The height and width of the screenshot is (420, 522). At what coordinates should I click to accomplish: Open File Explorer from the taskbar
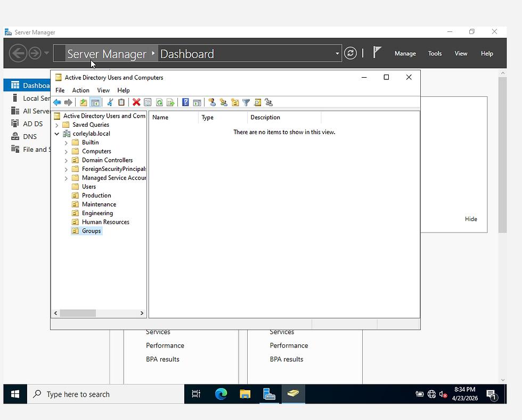point(245,394)
